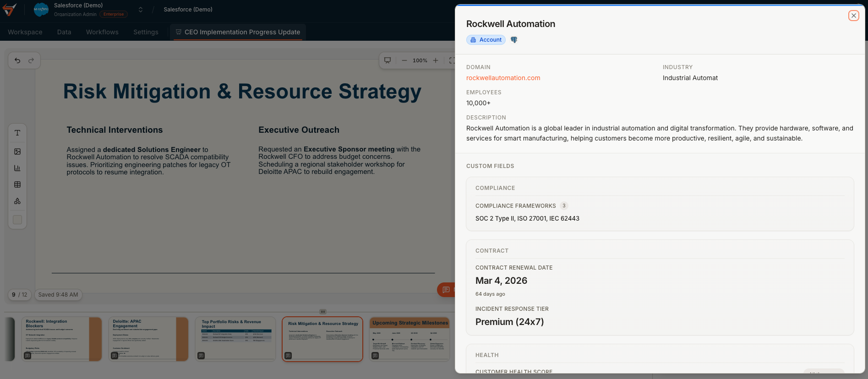Select the Shapes tool

17,201
